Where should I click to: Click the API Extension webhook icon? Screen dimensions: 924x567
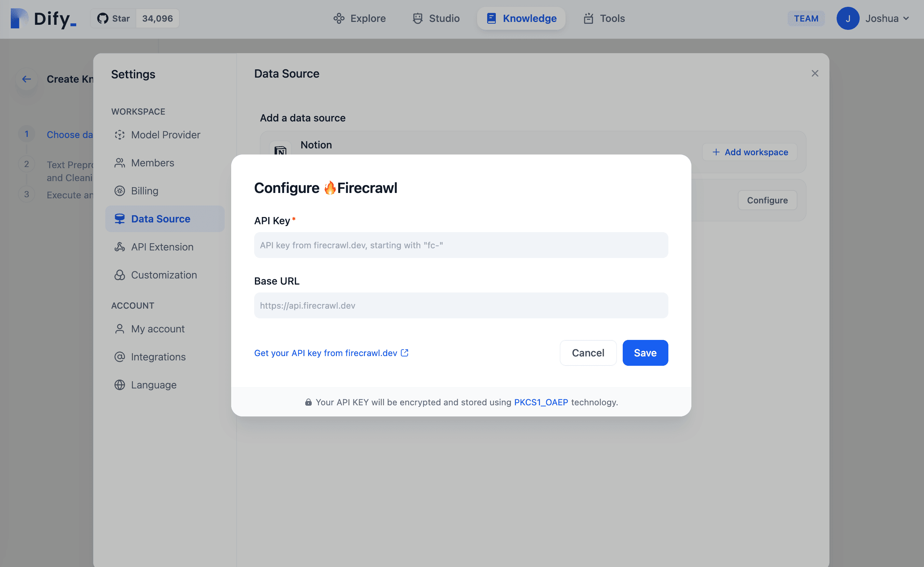click(119, 247)
